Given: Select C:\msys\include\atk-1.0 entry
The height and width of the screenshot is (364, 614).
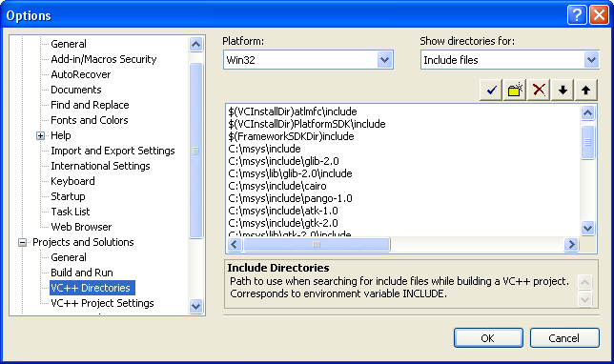Looking at the screenshot, I should coord(283,211).
